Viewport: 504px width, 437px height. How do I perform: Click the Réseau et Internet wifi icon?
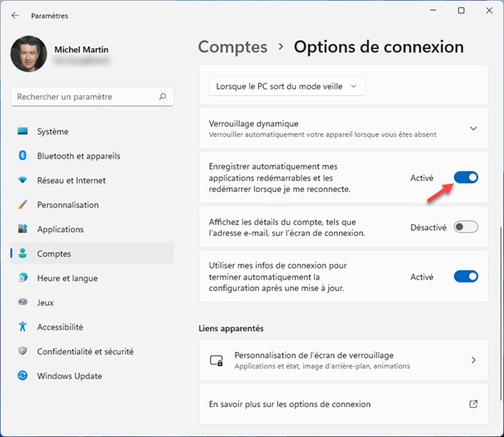point(22,180)
